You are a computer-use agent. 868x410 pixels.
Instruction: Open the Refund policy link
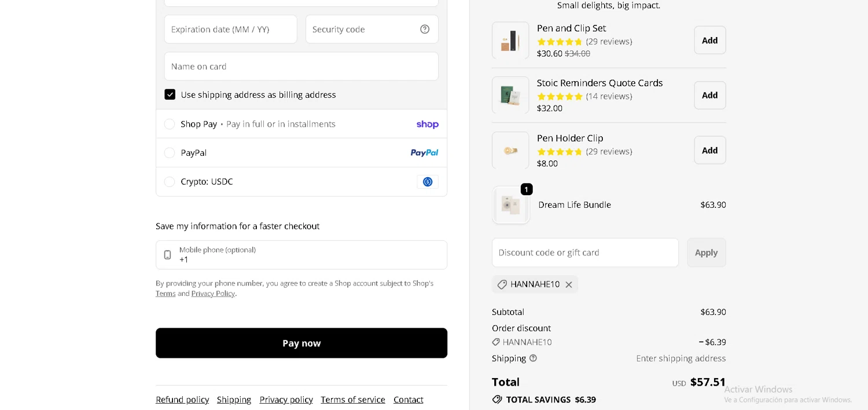click(x=182, y=400)
